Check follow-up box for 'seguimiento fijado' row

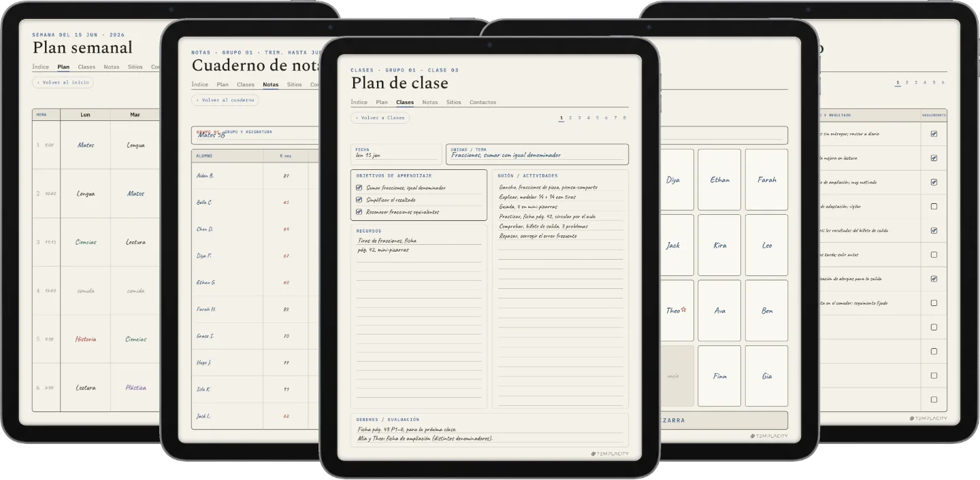click(934, 303)
